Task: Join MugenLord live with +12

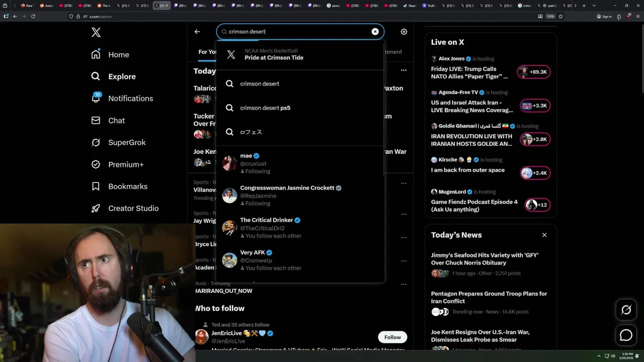Action: click(x=537, y=205)
